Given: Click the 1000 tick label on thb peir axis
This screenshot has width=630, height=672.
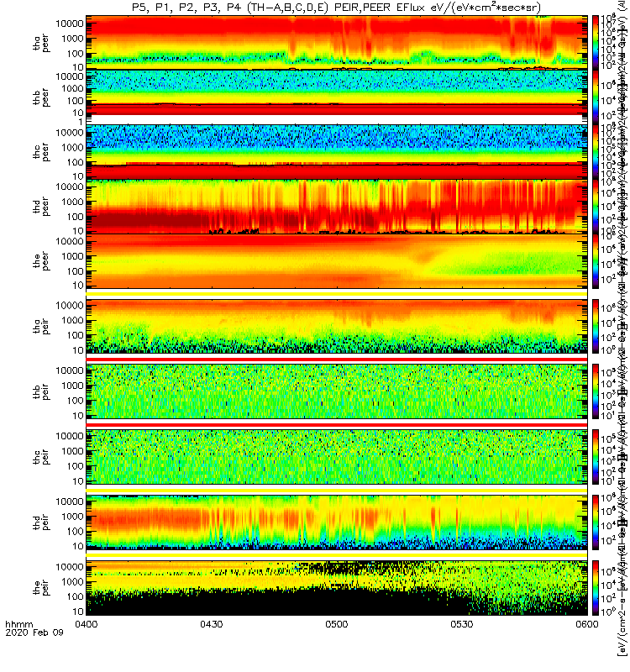Looking at the screenshot, I should pos(72,386).
